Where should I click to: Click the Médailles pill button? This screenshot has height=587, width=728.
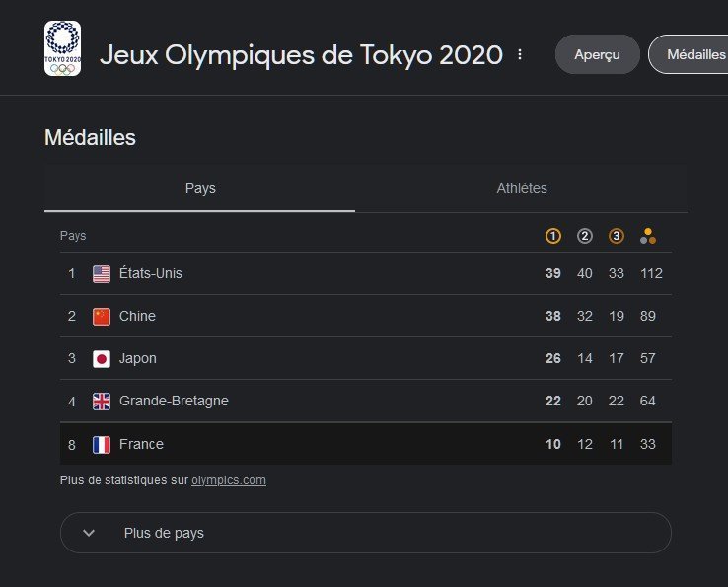[x=691, y=54]
